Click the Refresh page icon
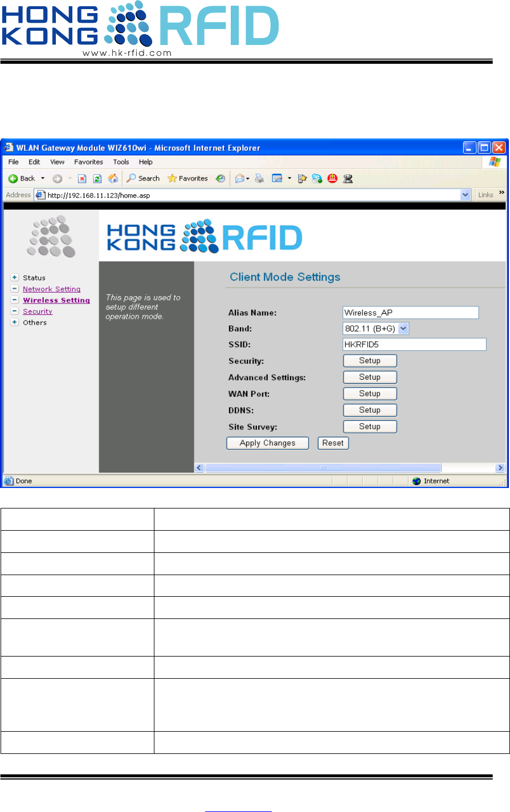 tap(97, 179)
